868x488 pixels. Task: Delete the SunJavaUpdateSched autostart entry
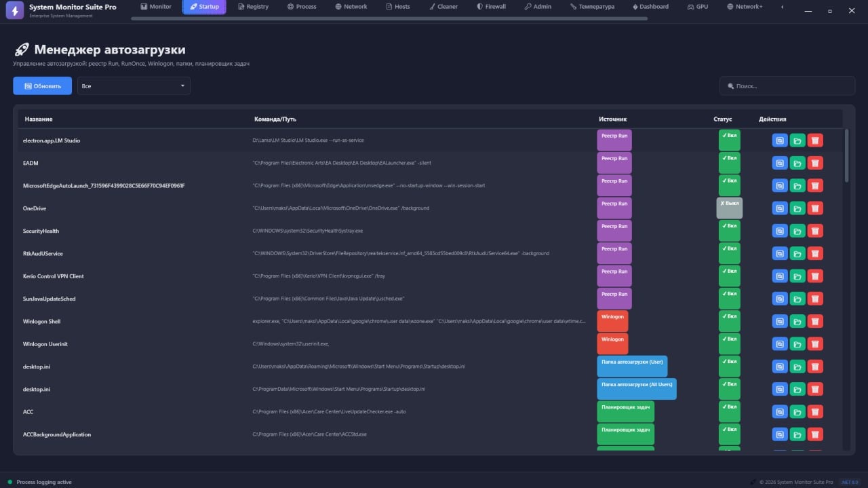point(815,298)
